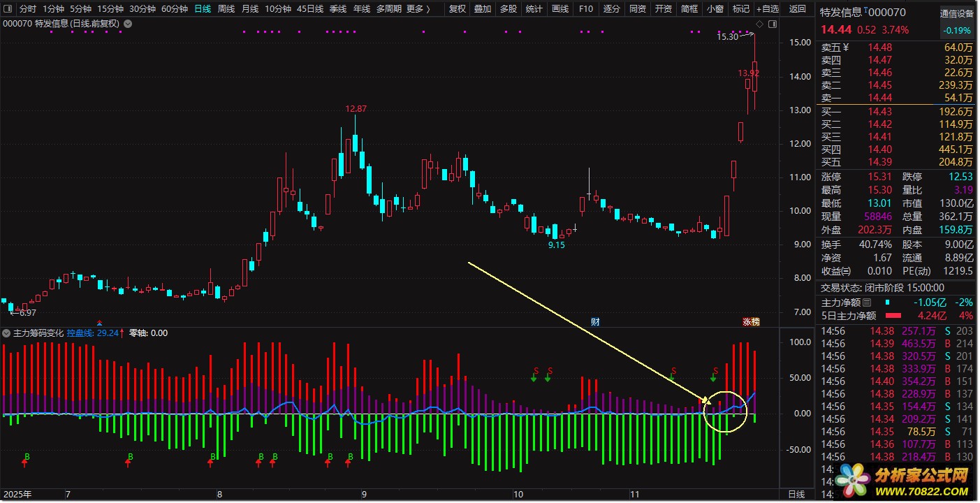Click the 9.15 low price label

(556, 245)
